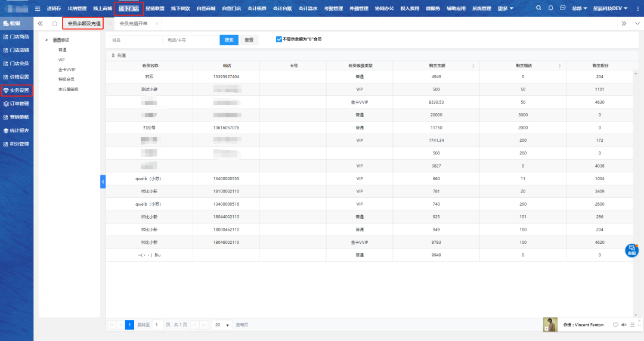644x341 pixels.
Task: Click the home icon in tab bar
Action: point(54,23)
